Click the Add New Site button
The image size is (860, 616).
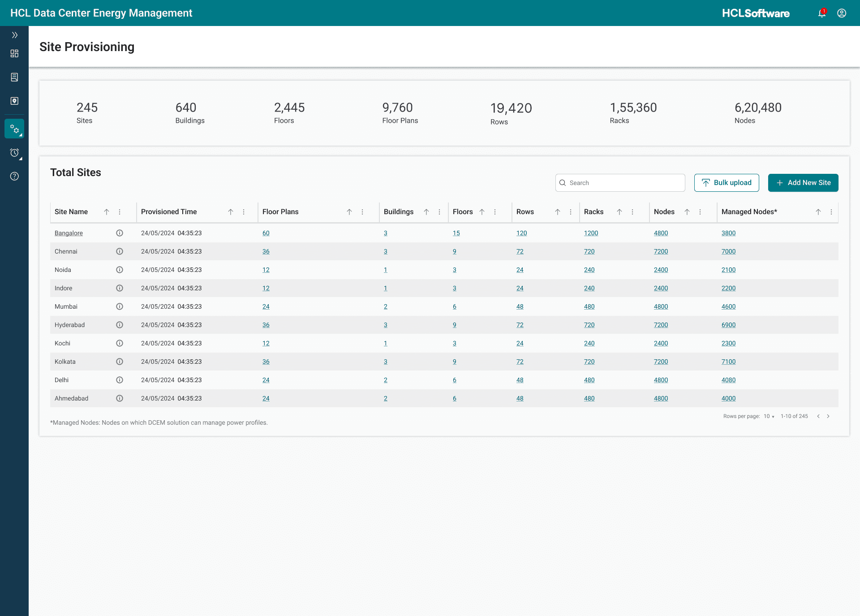point(803,183)
